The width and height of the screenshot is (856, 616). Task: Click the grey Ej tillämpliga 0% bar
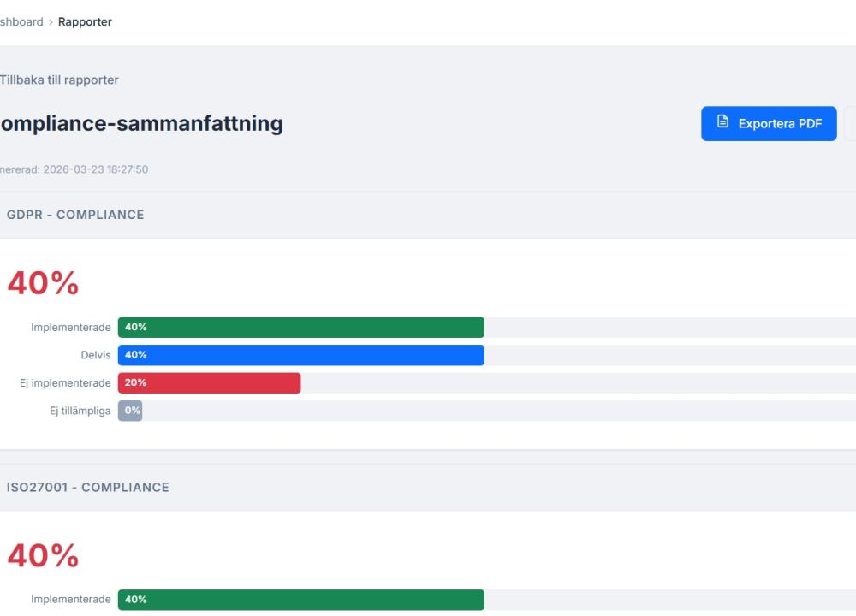tap(130, 411)
